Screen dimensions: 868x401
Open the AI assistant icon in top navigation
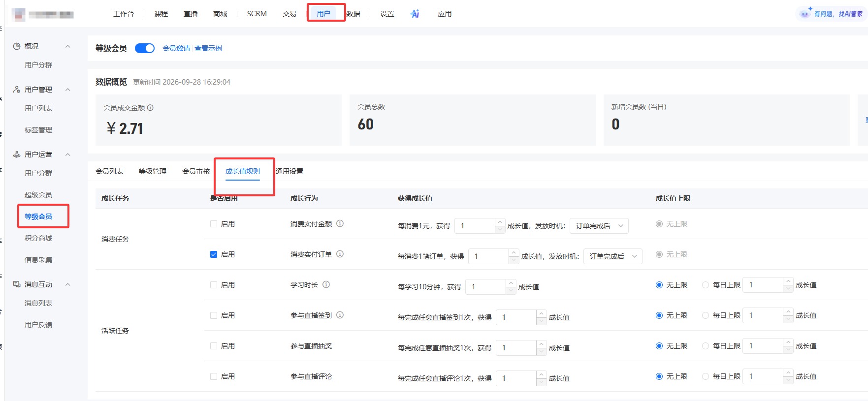[415, 14]
